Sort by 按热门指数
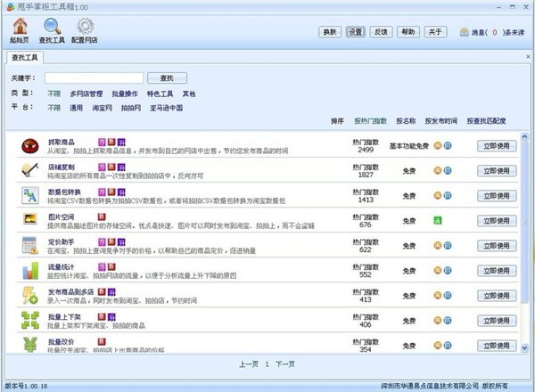Image resolution: width=535 pixels, height=392 pixels. 371,121
